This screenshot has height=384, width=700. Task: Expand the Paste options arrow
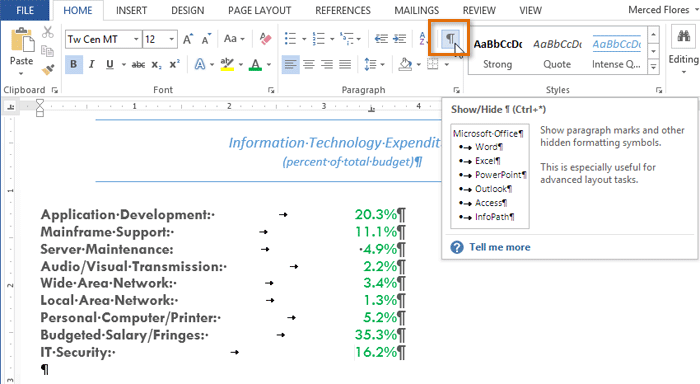[x=21, y=73]
